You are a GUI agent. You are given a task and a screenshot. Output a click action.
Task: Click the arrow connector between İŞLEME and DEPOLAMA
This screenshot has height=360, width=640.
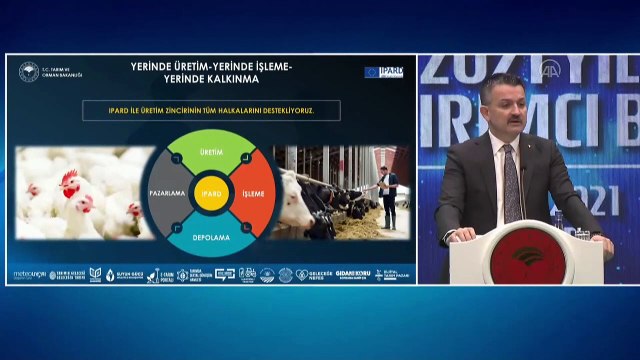pyautogui.click(x=246, y=227)
